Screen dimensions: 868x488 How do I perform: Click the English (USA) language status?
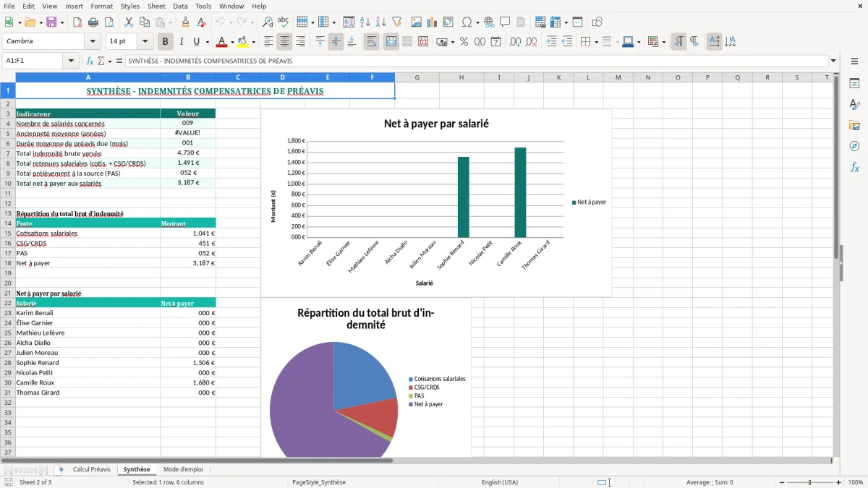(x=500, y=482)
